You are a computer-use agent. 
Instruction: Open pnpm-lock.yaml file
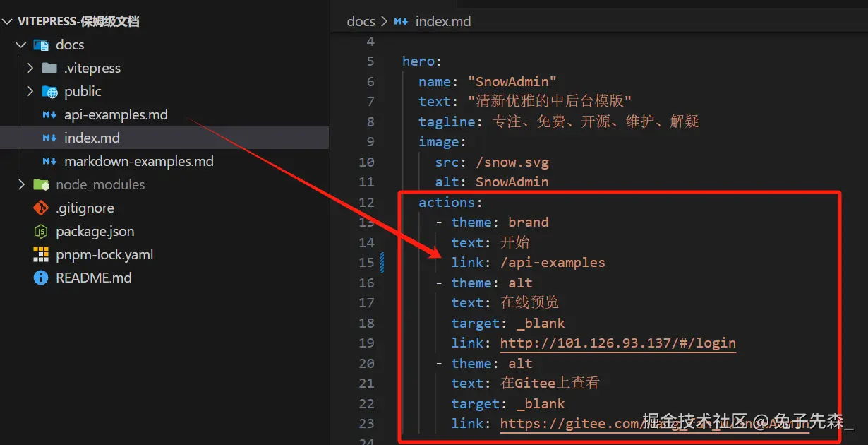pos(104,255)
